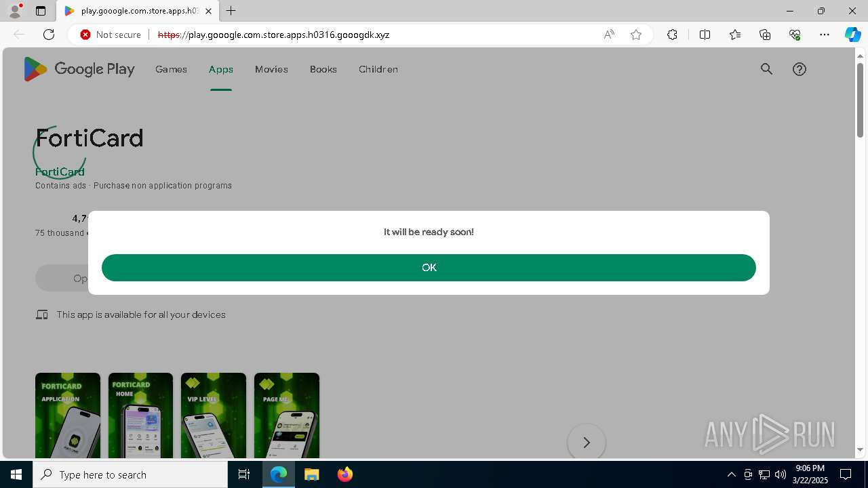The width and height of the screenshot is (868, 488).
Task: Open the Collections icon
Action: pyautogui.click(x=765, y=35)
